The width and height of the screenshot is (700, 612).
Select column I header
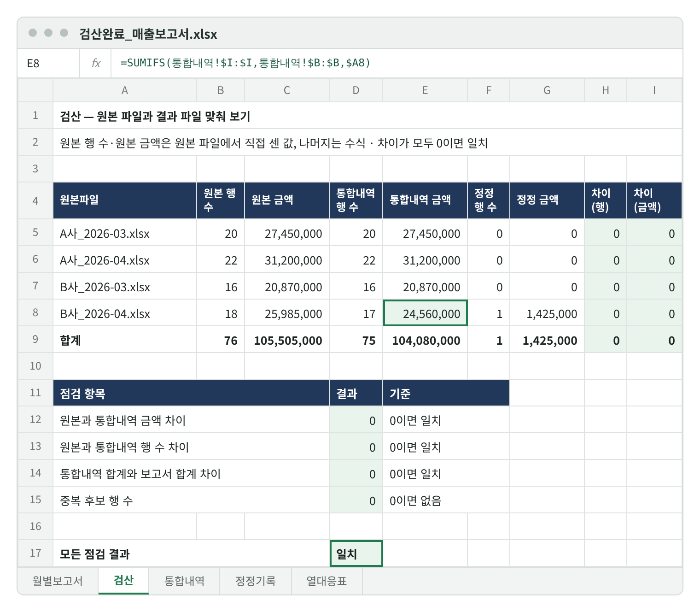tap(654, 90)
